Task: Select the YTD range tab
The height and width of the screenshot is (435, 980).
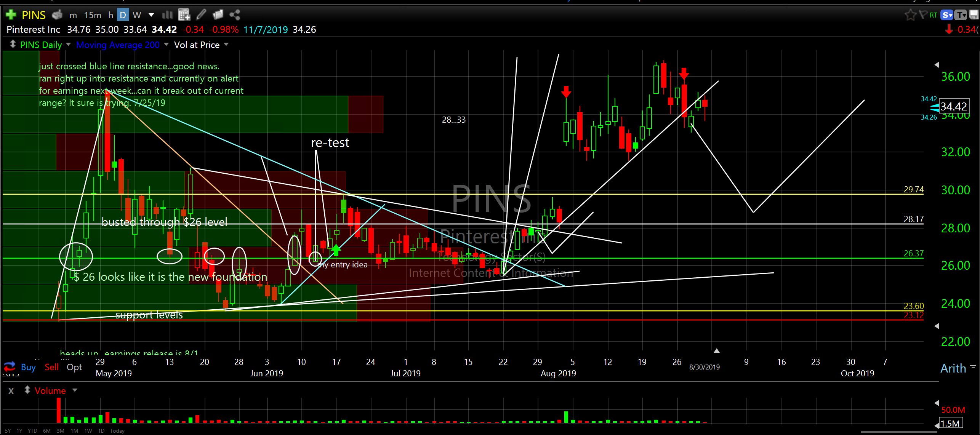Action: tap(32, 431)
